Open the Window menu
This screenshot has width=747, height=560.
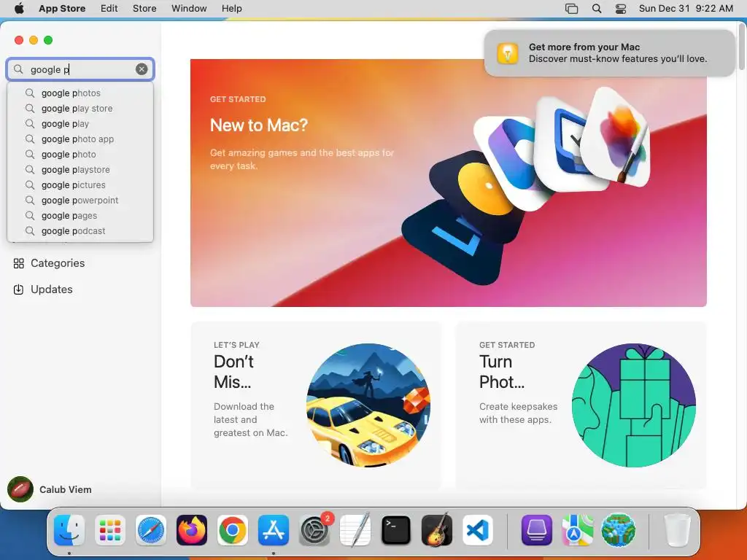pyautogui.click(x=189, y=8)
